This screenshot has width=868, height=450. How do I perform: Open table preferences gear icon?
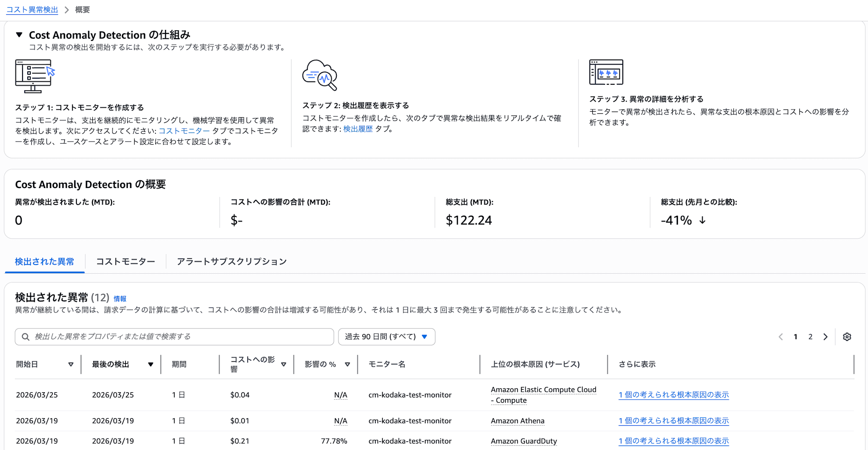(847, 337)
